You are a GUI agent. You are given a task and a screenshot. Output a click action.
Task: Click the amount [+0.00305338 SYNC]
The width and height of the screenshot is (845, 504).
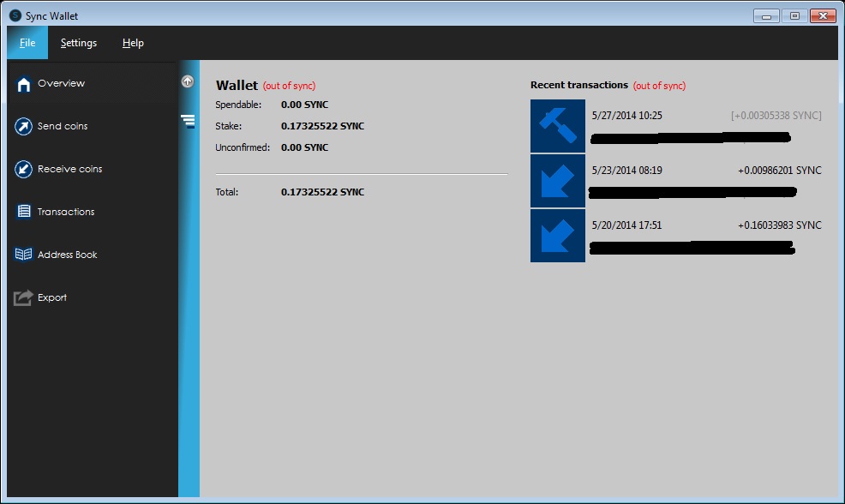[776, 116]
